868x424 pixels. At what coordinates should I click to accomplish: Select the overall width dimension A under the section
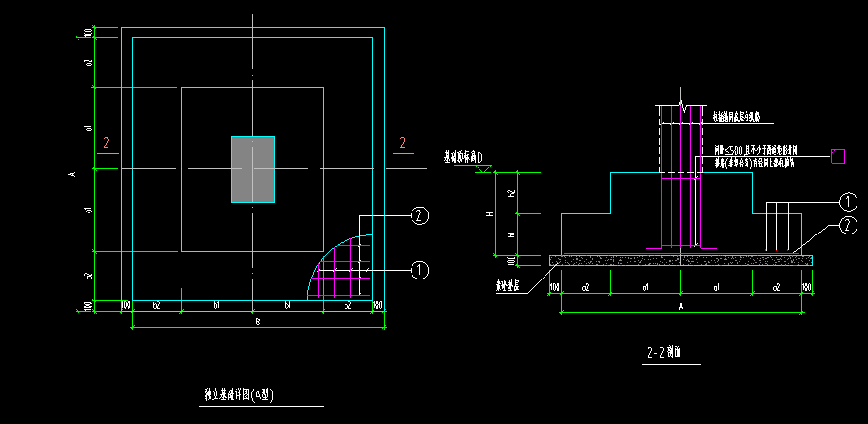(x=680, y=306)
